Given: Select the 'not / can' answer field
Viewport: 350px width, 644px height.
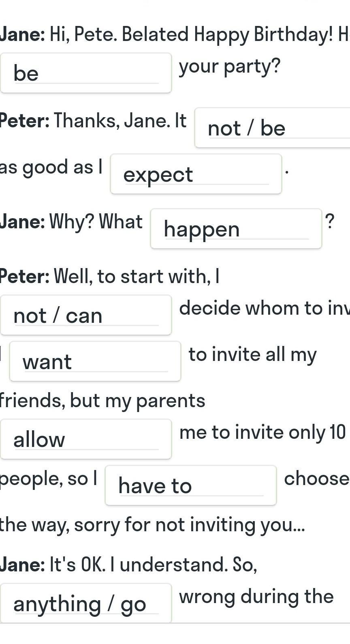Looking at the screenshot, I should (x=86, y=315).
